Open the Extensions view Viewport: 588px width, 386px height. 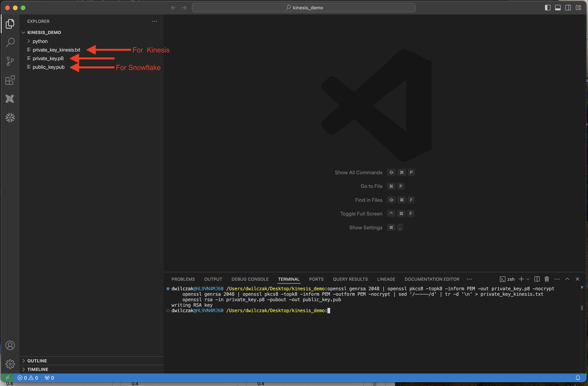[x=10, y=80]
